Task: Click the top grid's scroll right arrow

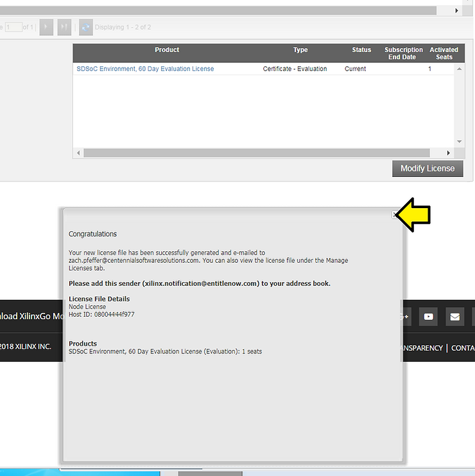Action: [456, 11]
